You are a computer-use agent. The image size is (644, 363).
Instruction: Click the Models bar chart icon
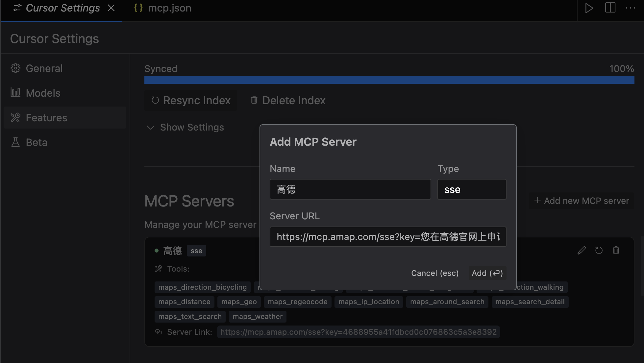[x=15, y=93]
